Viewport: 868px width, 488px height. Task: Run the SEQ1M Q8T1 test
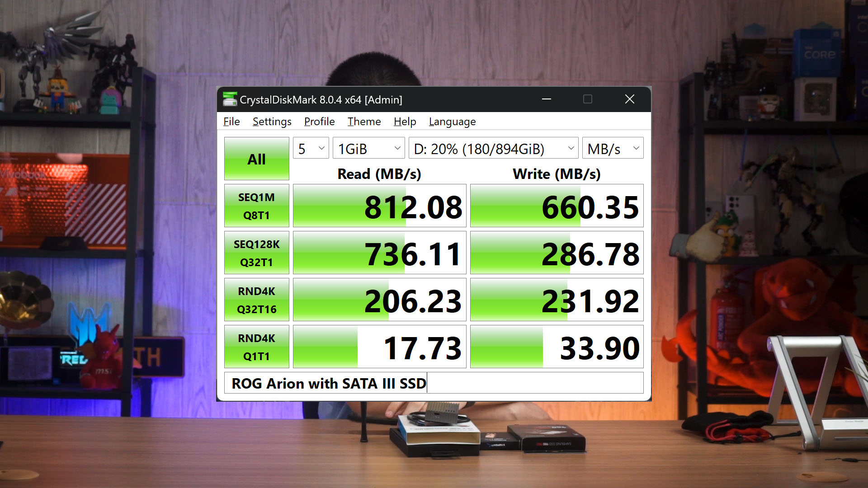pos(256,206)
